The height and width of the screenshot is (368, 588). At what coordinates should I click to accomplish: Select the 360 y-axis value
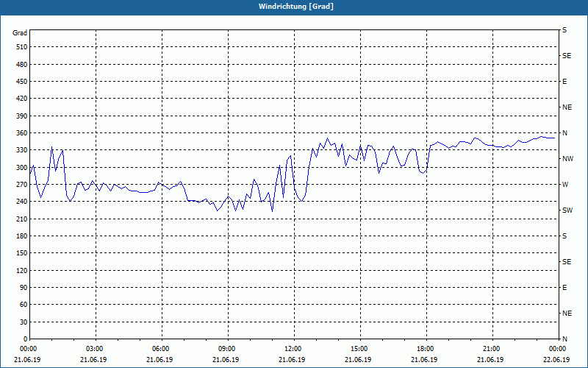22,133
